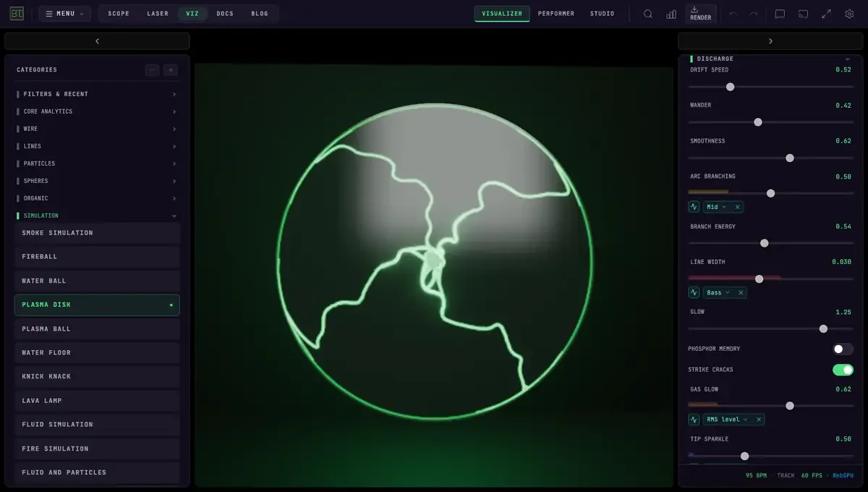Image resolution: width=868 pixels, height=492 pixels.
Task: Click the Wander slider handle
Action: (758, 122)
